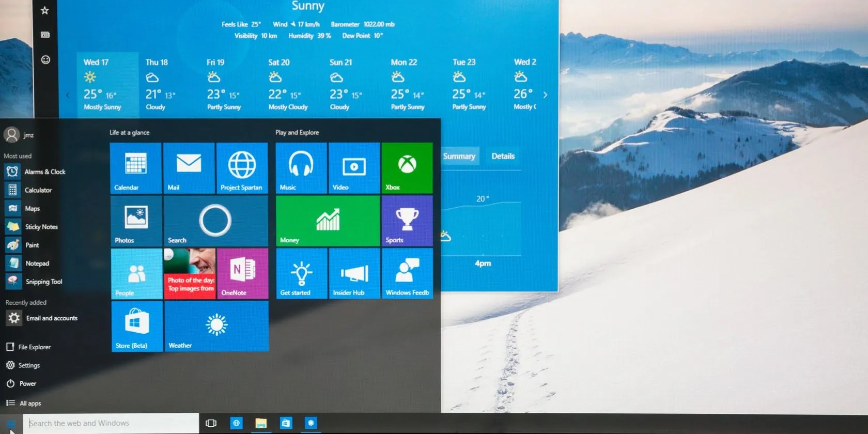Select the Thu 18 forecast day
Screen dimensions: 868x434
[169, 85]
